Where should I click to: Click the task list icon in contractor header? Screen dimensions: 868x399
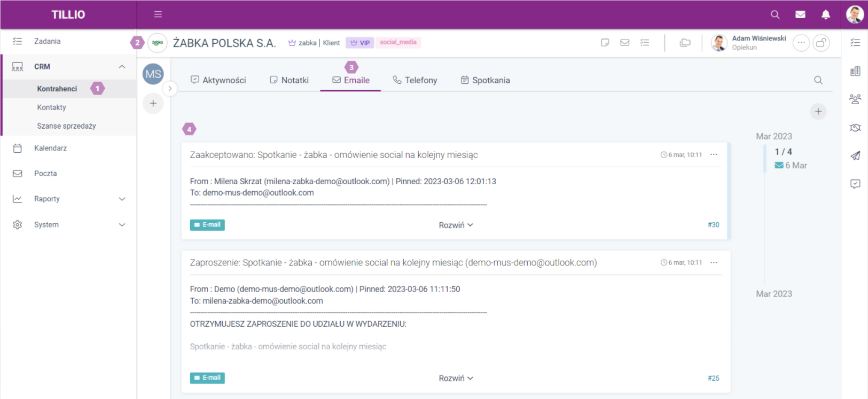click(645, 43)
